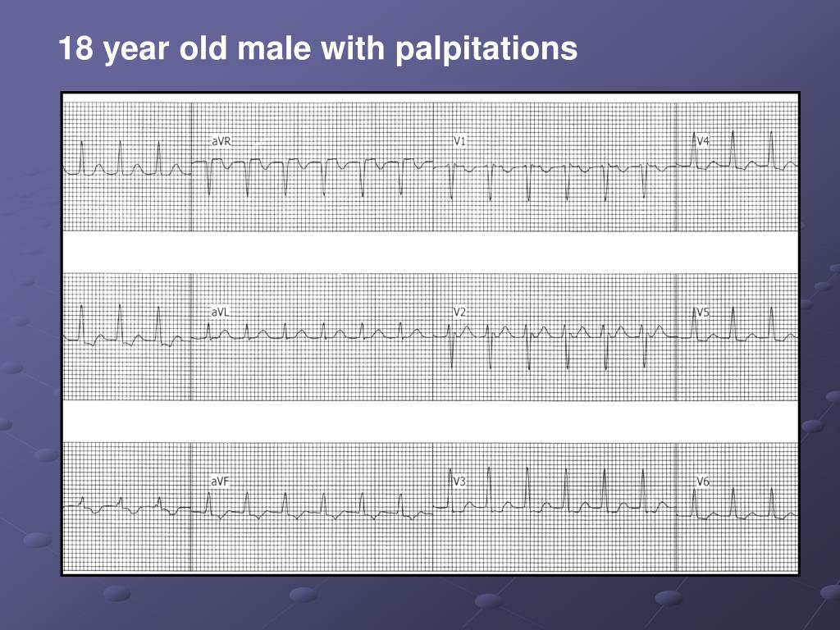The image size is (840, 630).
Task: Click the V3 lead label
Action: point(459,482)
